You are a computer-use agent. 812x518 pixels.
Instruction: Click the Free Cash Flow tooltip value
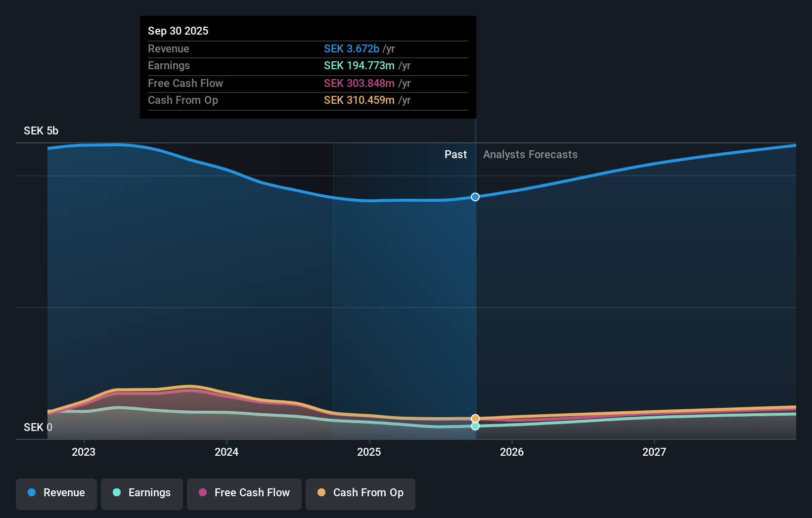(x=359, y=84)
